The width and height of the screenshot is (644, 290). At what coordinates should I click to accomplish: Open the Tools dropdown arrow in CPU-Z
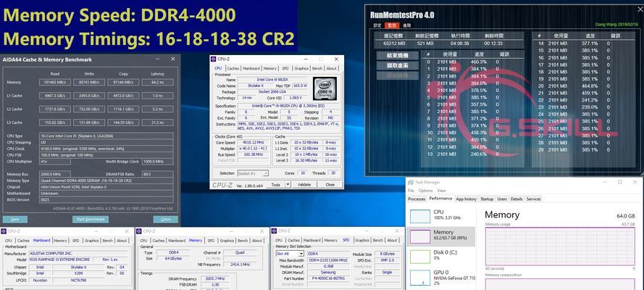tap(288, 185)
